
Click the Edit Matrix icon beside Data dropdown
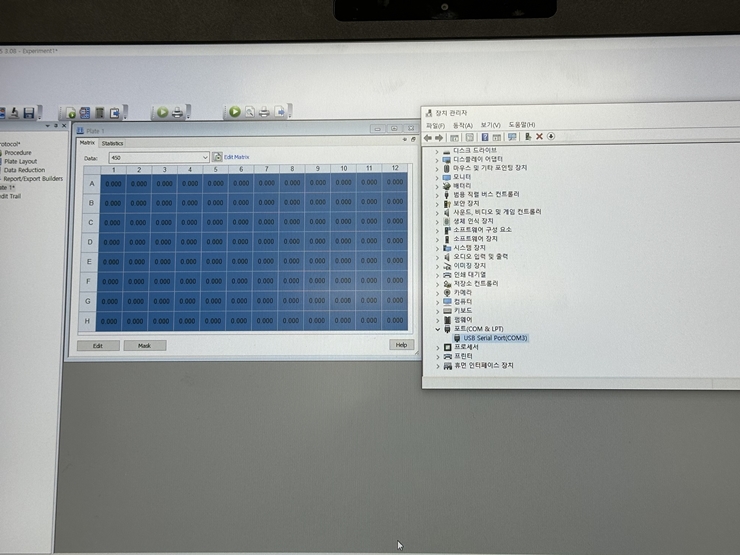click(x=218, y=158)
